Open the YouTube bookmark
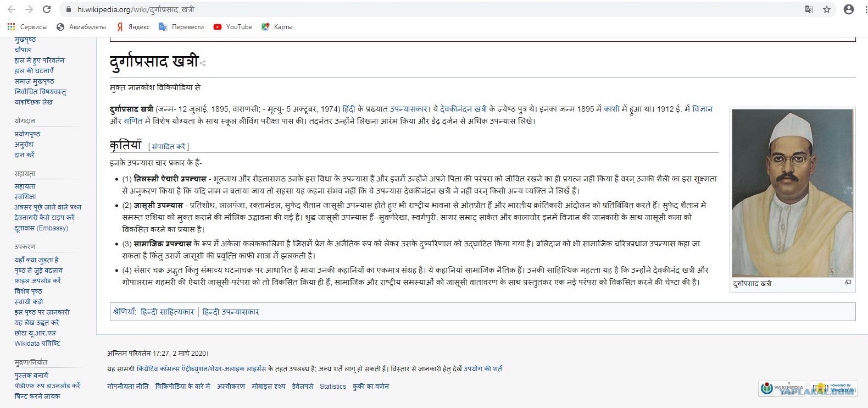 [233, 26]
